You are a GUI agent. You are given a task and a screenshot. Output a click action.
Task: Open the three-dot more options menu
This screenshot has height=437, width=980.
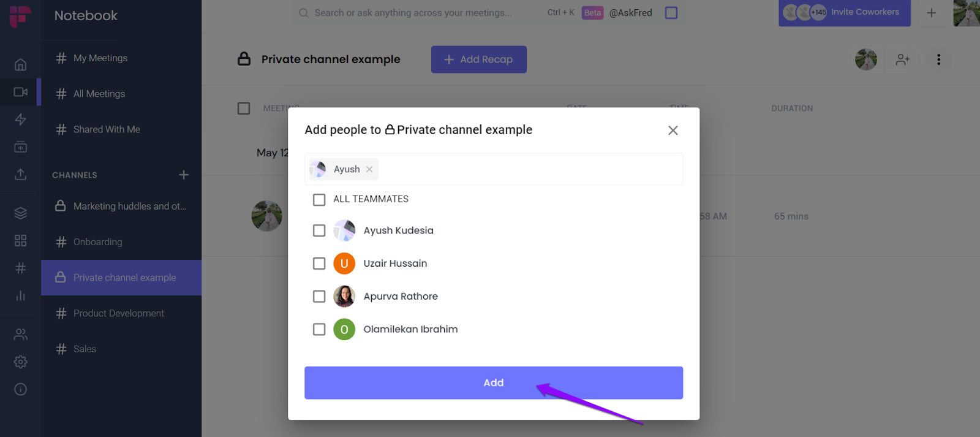[938, 59]
